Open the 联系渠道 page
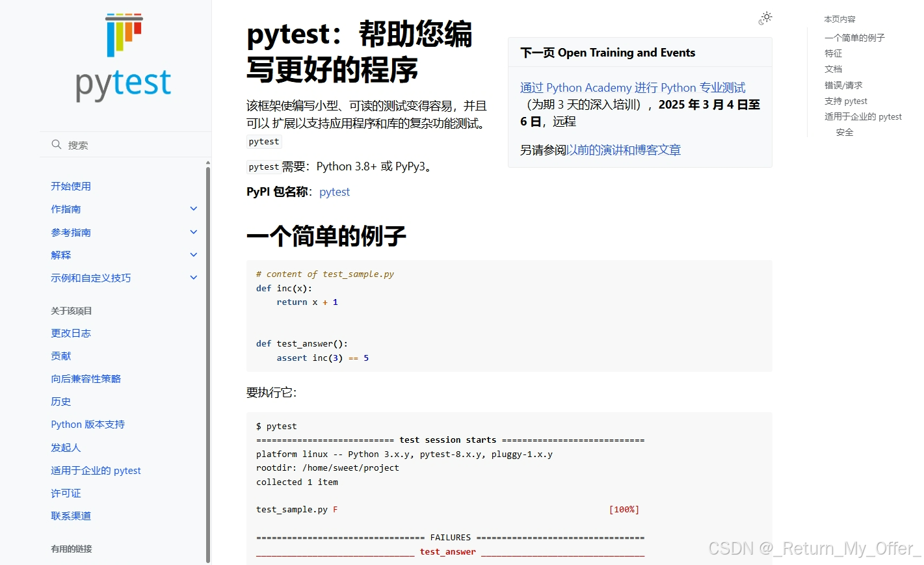This screenshot has height=565, width=924. click(x=71, y=516)
